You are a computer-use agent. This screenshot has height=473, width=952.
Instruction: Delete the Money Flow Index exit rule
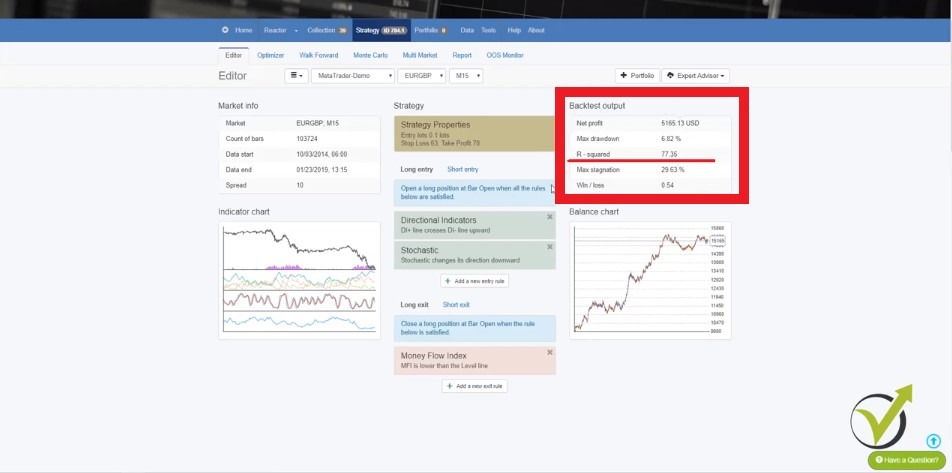[549, 352]
